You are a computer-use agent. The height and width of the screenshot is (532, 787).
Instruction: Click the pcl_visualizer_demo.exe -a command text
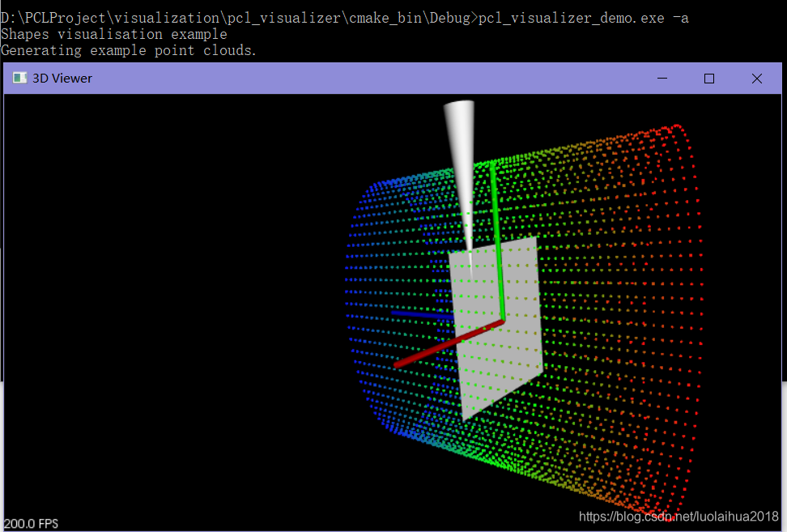click(583, 18)
